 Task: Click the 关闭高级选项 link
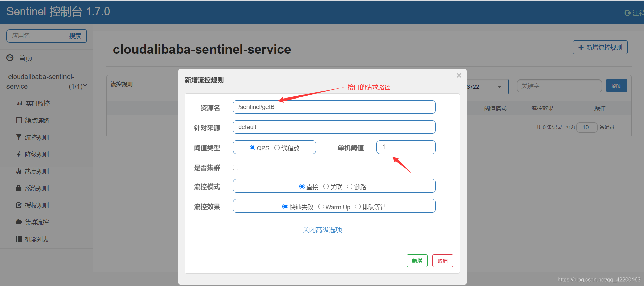click(x=322, y=230)
